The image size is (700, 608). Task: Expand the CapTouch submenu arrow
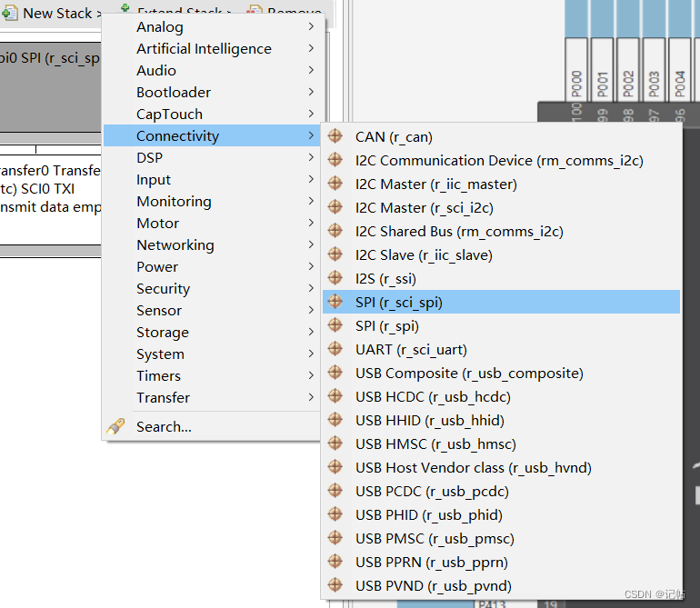coord(311,114)
